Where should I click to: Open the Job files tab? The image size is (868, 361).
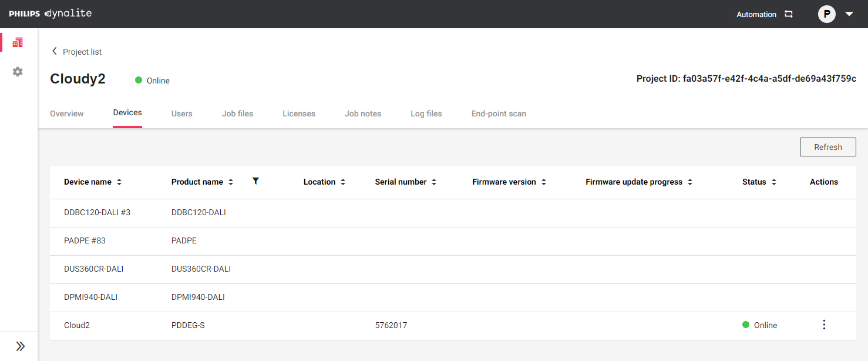237,113
